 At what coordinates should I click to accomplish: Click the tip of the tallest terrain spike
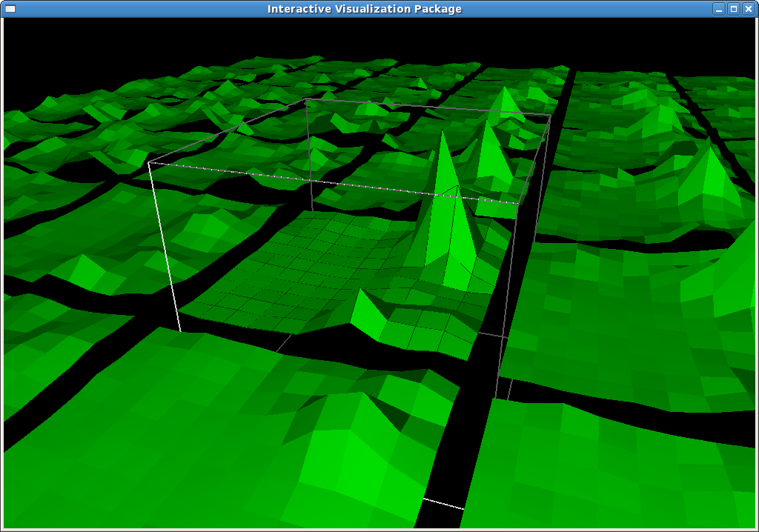coord(443,132)
